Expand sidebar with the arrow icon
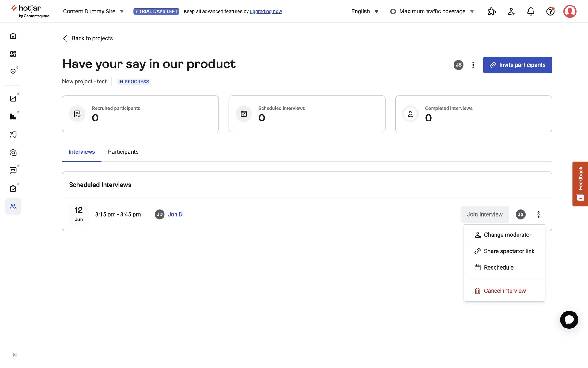This screenshot has width=588, height=368. [13, 355]
